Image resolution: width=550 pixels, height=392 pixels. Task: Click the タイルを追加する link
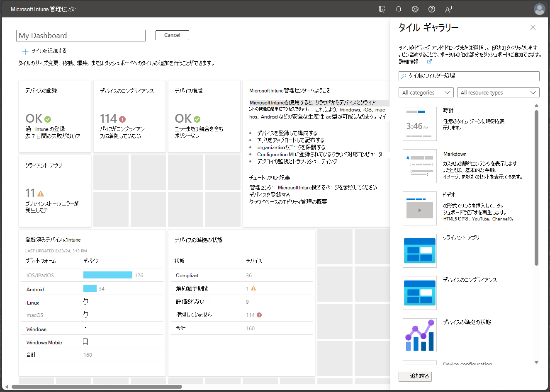coord(49,51)
